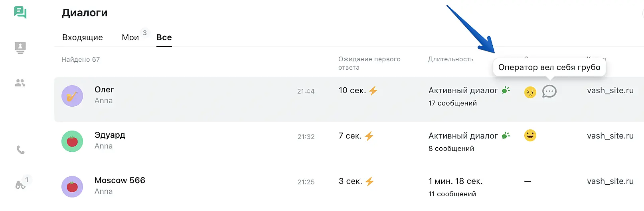
Task: Open the chats icon in the sidebar
Action: tap(20, 12)
